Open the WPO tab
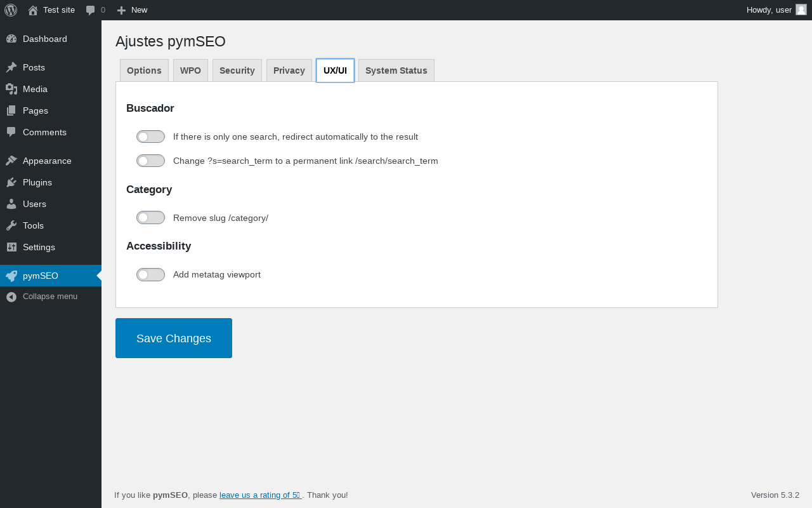The image size is (812, 508). tap(190, 70)
